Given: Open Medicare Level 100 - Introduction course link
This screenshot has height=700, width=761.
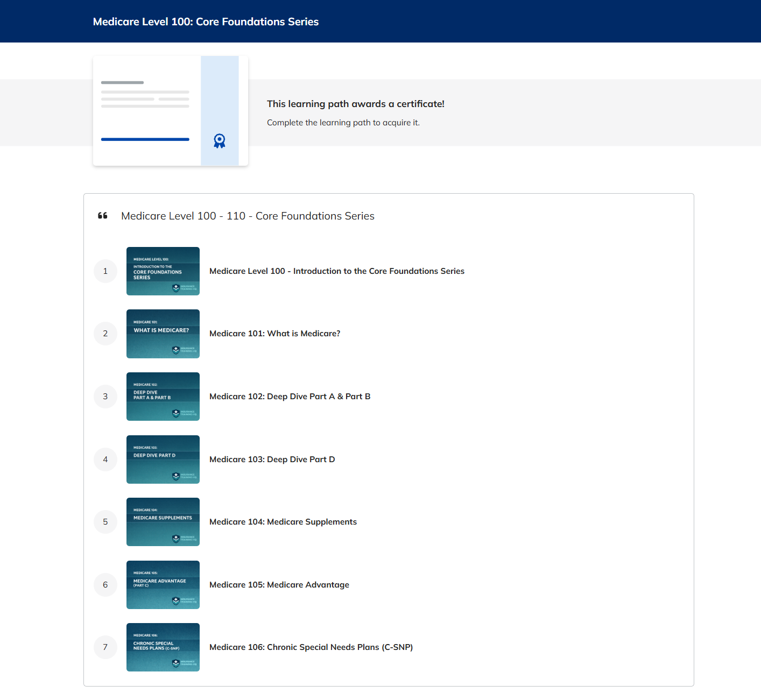Looking at the screenshot, I should click(x=337, y=271).
